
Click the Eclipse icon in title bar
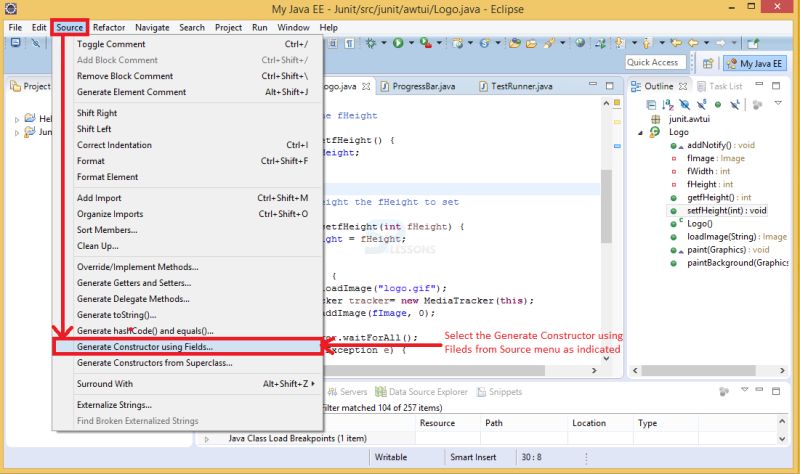[x=10, y=9]
